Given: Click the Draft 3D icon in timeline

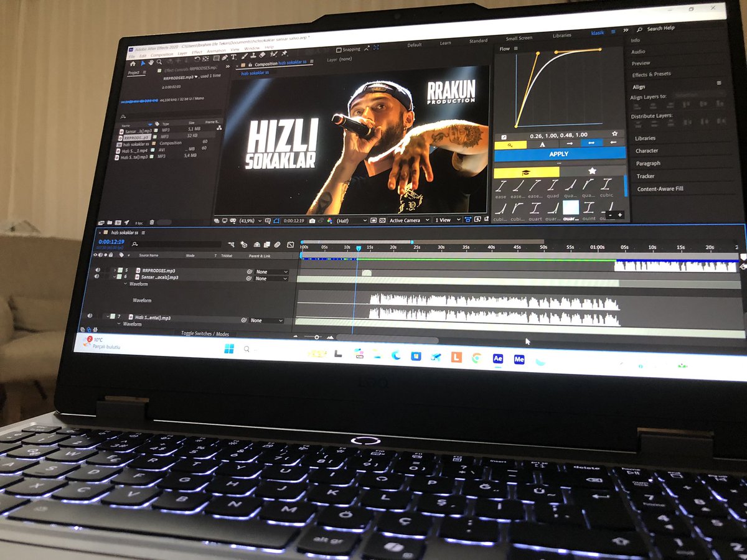Looking at the screenshot, I should tap(243, 245).
